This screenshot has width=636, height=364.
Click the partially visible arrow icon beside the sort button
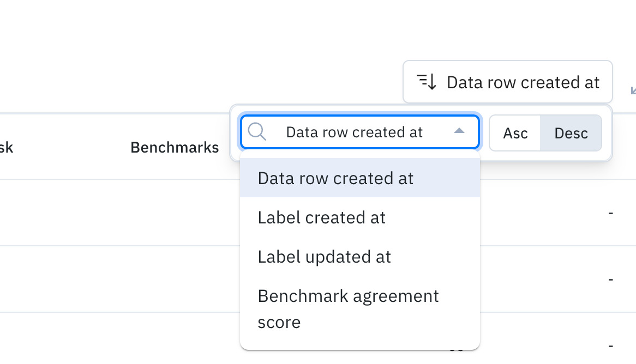[633, 91]
